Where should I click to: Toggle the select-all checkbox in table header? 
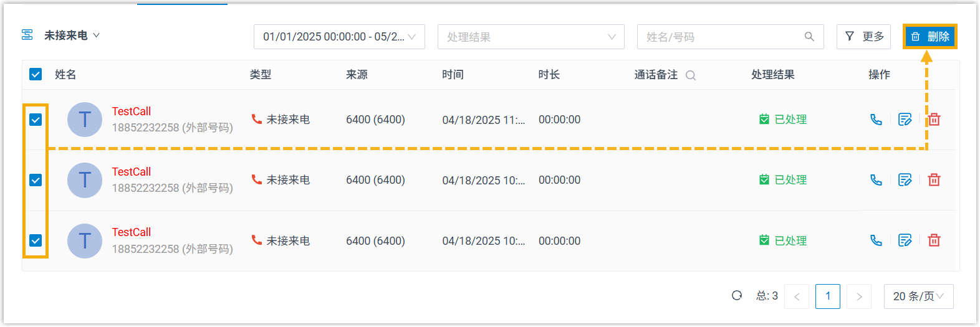tap(36, 75)
